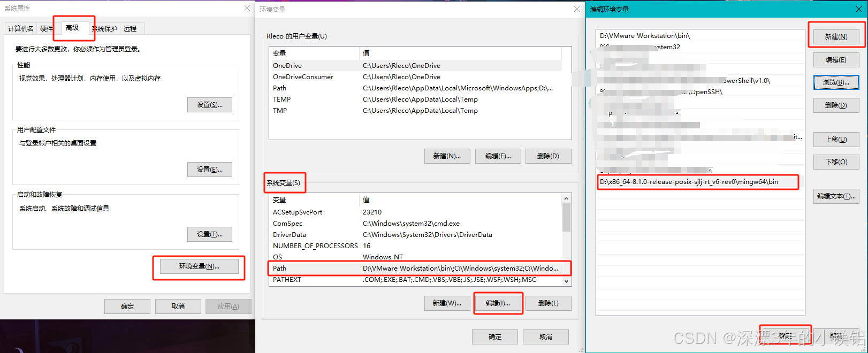Click the 编辑文本(T) button

pyautogui.click(x=836, y=196)
